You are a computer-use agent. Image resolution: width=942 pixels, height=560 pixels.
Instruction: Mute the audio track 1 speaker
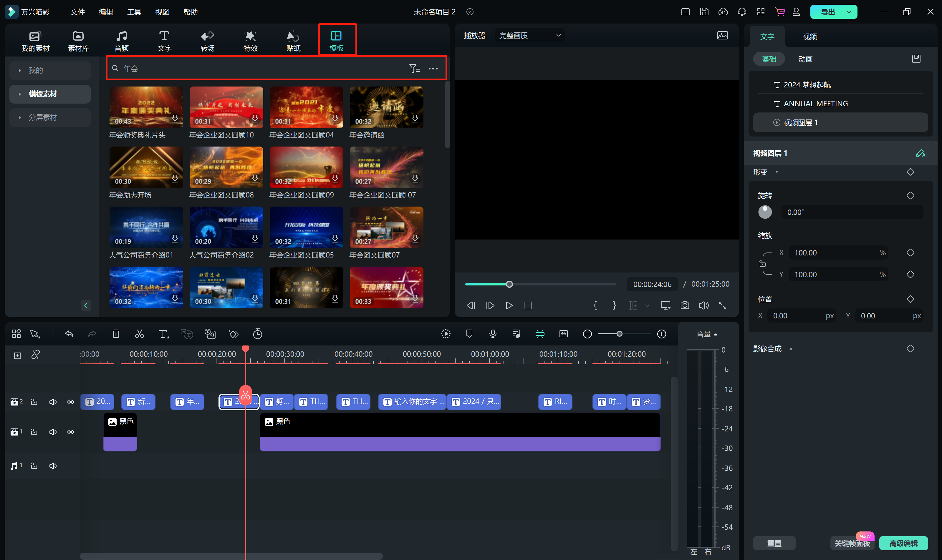pyautogui.click(x=53, y=466)
